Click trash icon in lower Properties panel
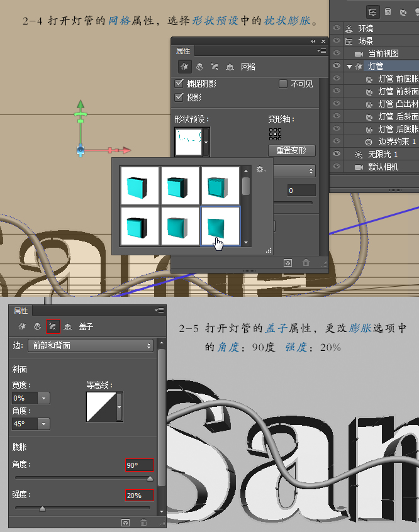 143,523
